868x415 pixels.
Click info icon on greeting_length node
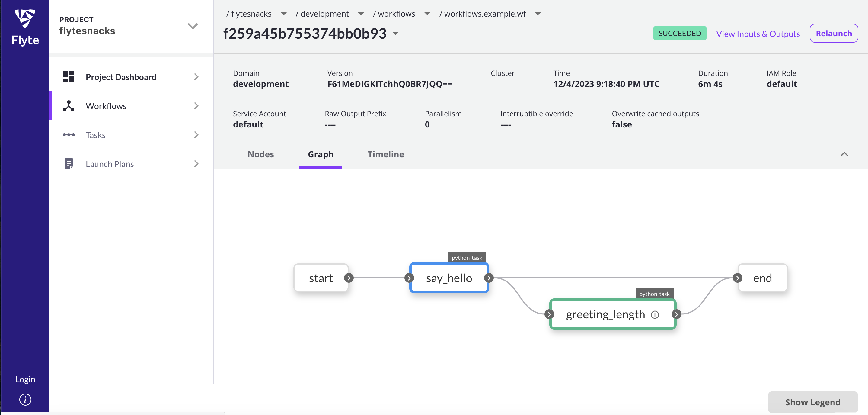pos(655,314)
